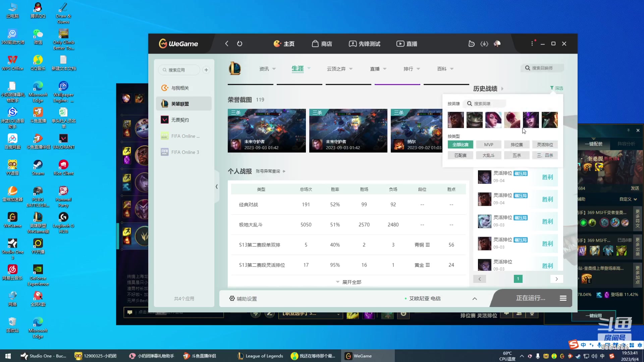This screenshot has width=644, height=362.
Task: Click the League of Legends logo icon
Action: [235, 68]
